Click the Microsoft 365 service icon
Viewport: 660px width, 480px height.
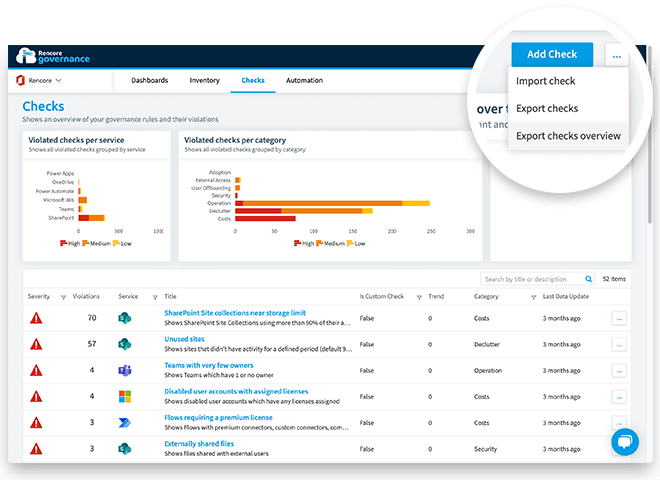(125, 397)
